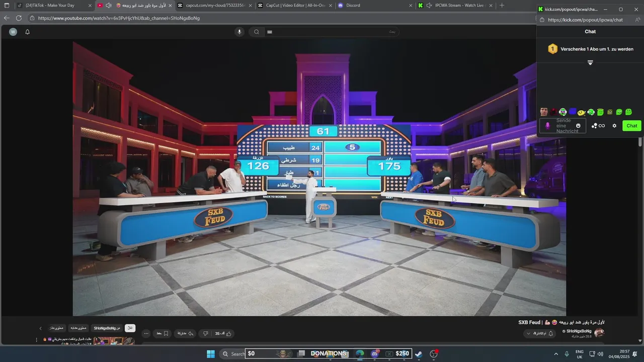Open options menu for first recommended video

36,340
